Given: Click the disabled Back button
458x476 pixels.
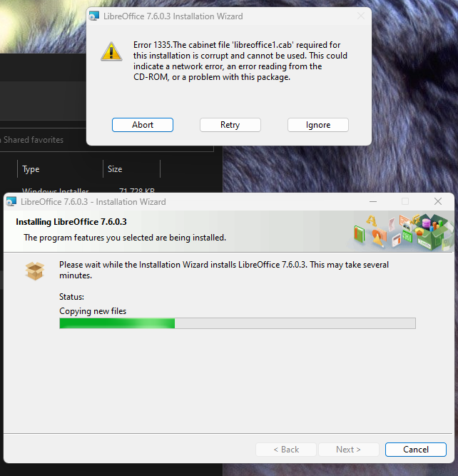Looking at the screenshot, I should coord(286,450).
